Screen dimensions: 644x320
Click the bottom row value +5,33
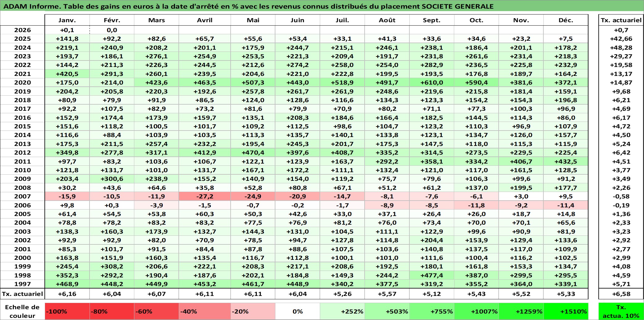(x=566, y=294)
